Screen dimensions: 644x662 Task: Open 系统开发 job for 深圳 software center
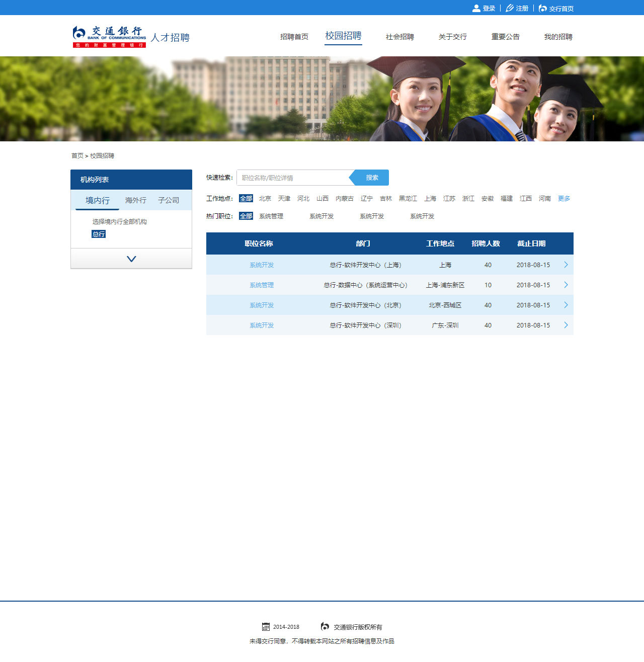point(262,325)
